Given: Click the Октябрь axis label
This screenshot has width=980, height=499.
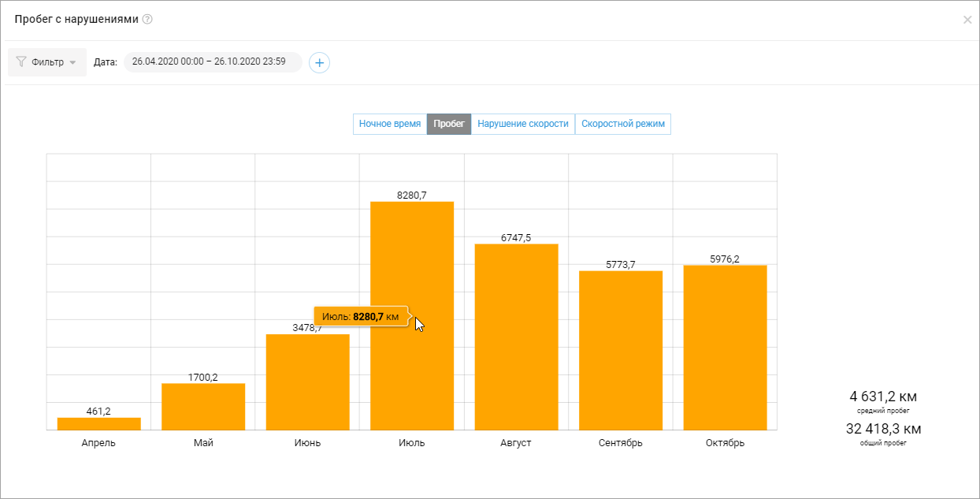Looking at the screenshot, I should [725, 443].
